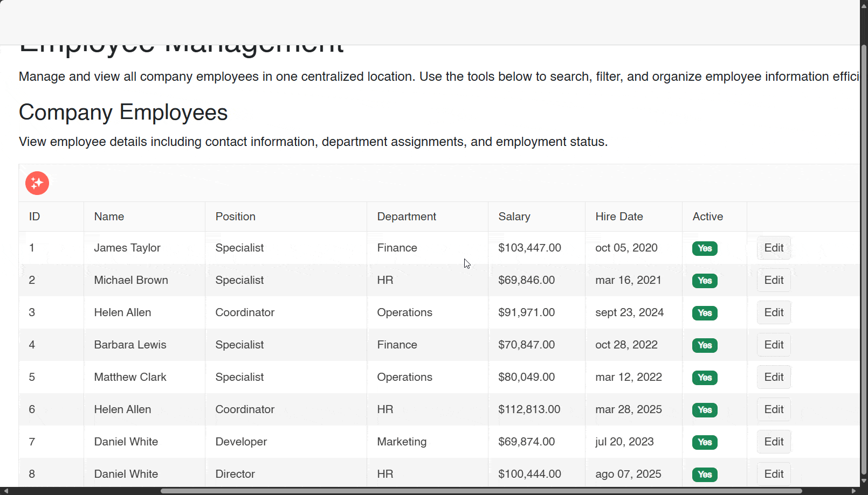Viewport: 868px width, 495px height.
Task: Click Edit for employee ID 7
Action: [x=774, y=442]
